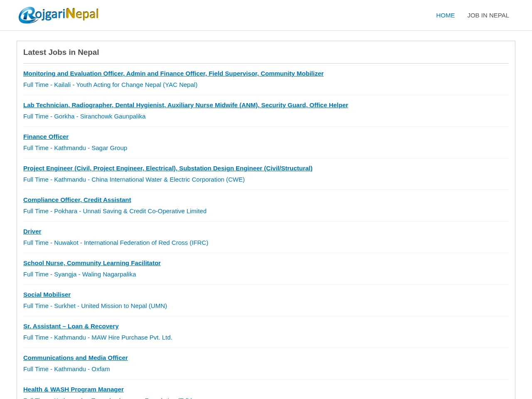This screenshot has width=532, height=399.
Task: Open Compliance Officer, Credit Assistant job
Action: click(x=77, y=200)
